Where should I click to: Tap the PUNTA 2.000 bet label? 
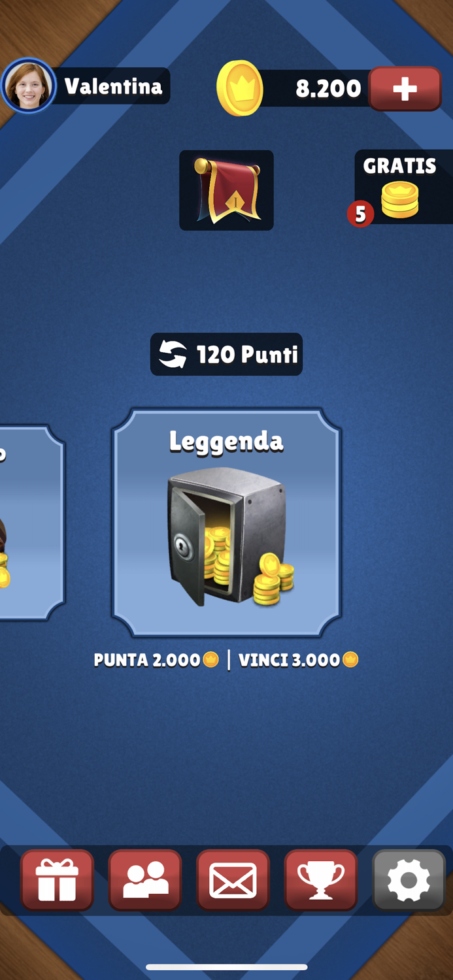156,660
